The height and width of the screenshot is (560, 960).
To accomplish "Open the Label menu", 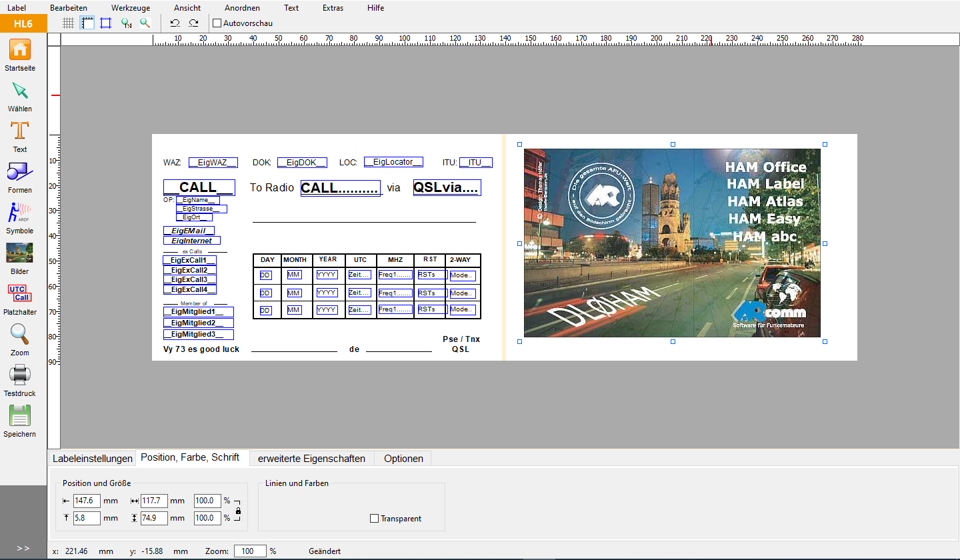I will click(x=17, y=8).
